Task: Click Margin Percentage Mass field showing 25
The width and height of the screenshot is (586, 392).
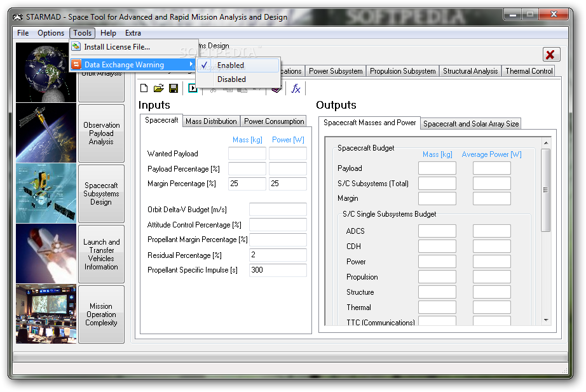Action: click(247, 184)
